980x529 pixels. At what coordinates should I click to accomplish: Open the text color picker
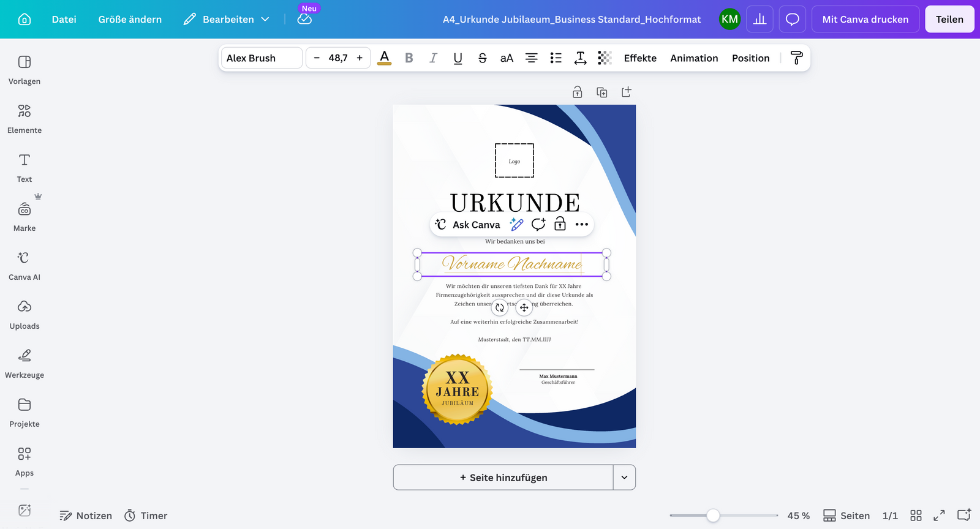tap(385, 58)
